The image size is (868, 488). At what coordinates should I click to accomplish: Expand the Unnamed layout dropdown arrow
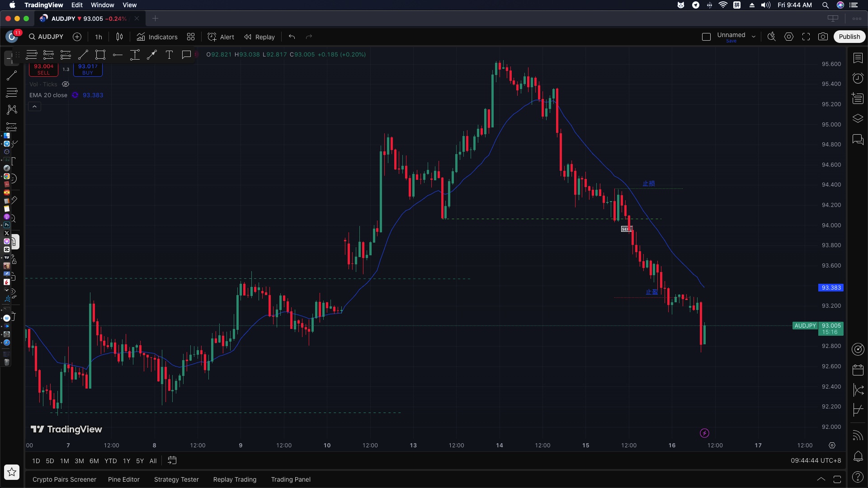(754, 37)
